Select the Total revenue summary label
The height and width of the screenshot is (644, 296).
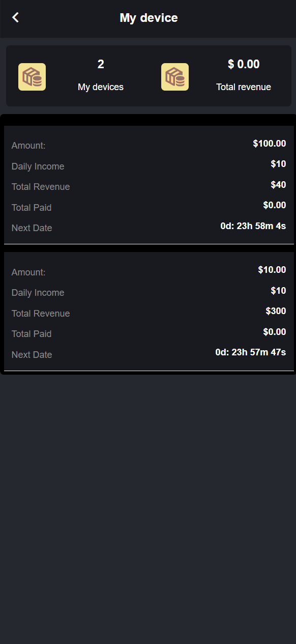pyautogui.click(x=244, y=87)
